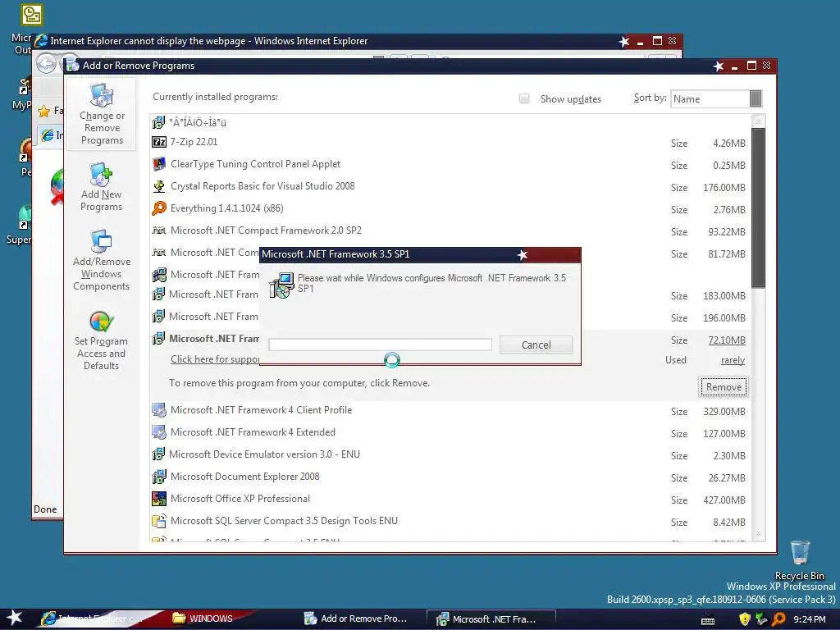Click the Internet Explorer back button
840x630 pixels.
[x=47, y=64]
